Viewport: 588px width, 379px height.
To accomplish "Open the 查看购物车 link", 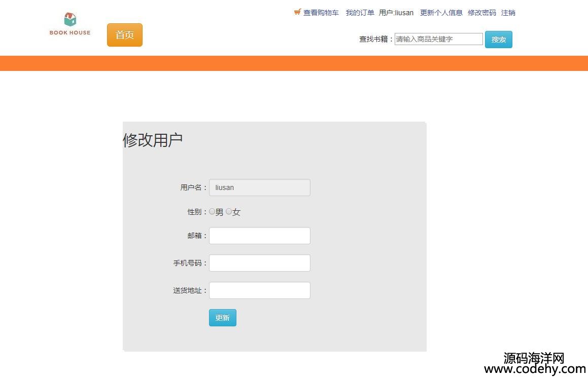I will (x=321, y=13).
